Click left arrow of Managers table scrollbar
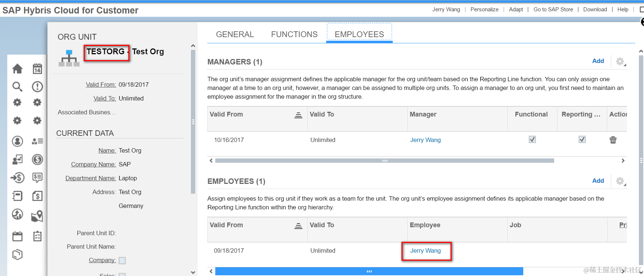This screenshot has height=276, width=644. tap(211, 161)
